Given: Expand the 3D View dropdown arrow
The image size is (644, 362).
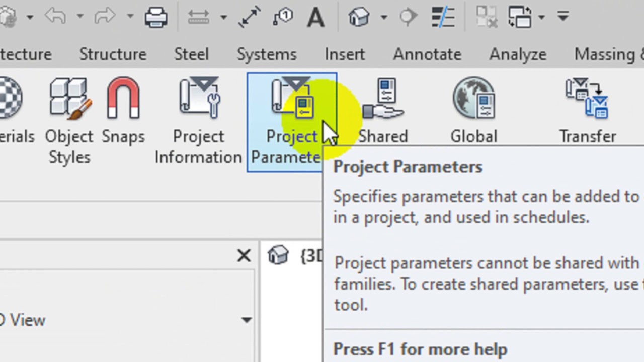Looking at the screenshot, I should coord(384,17).
